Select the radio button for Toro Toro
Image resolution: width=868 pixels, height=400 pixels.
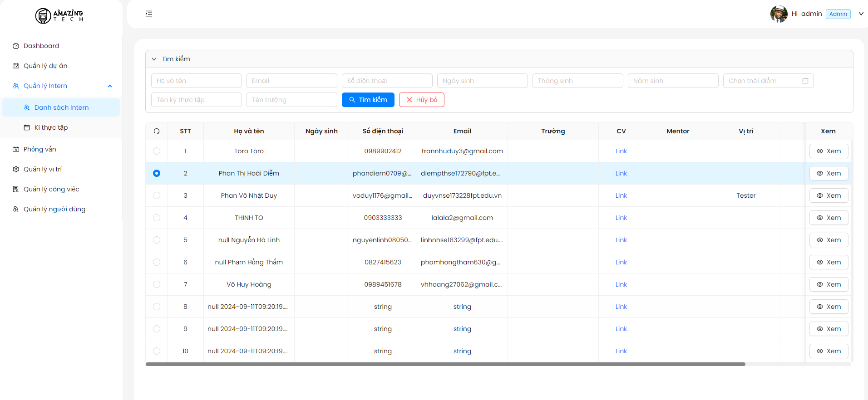coord(157,151)
